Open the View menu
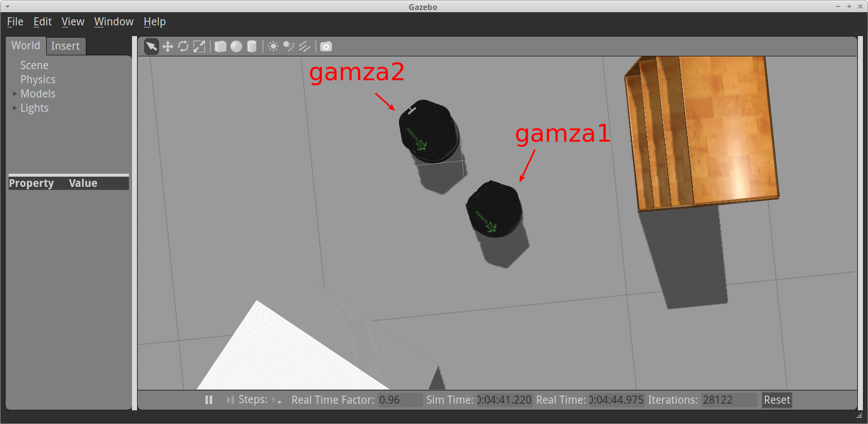The image size is (868, 424). pyautogui.click(x=73, y=22)
